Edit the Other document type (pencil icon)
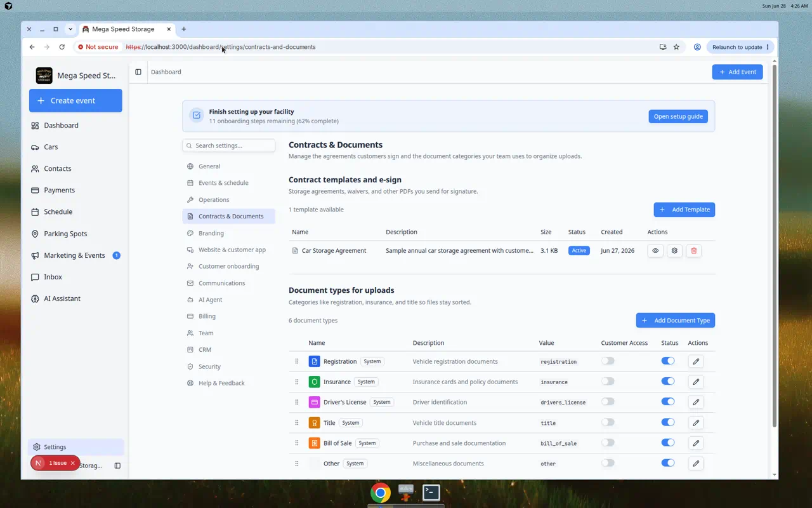 click(696, 464)
